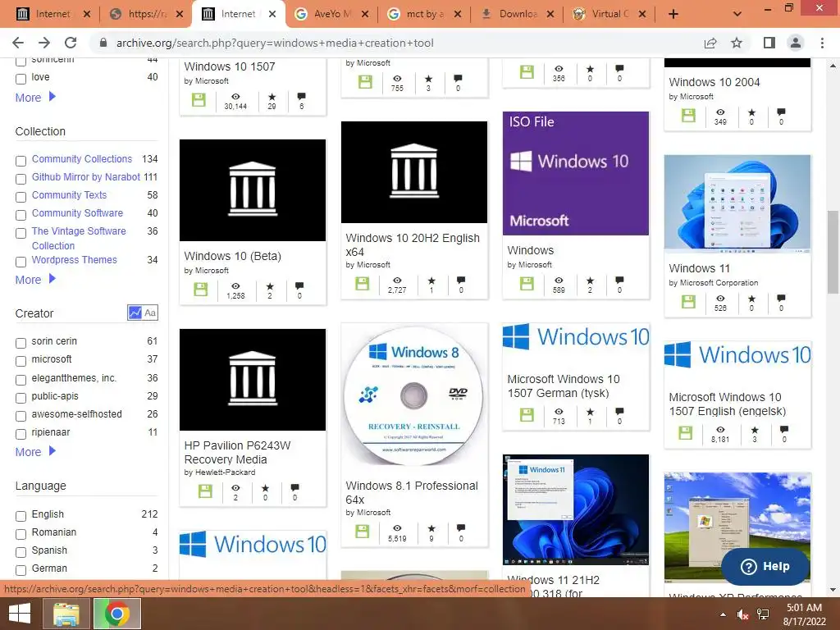
Task: Check the sorin cerin creator filter
Action: pos(21,343)
